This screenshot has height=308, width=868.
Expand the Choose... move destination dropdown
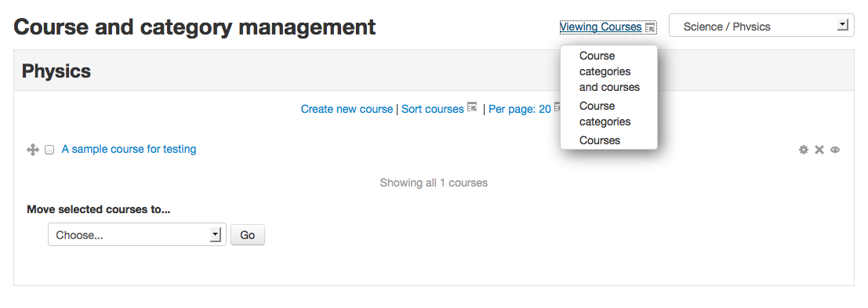coord(136,235)
